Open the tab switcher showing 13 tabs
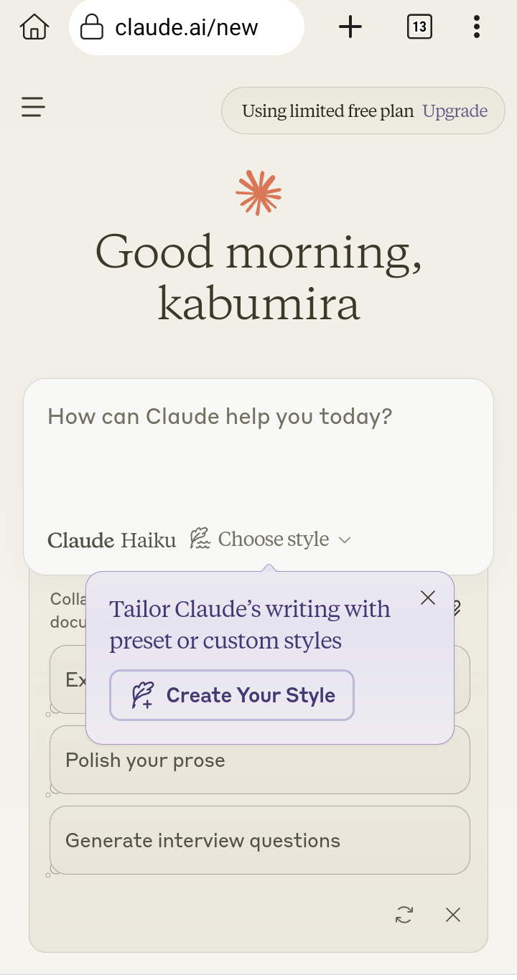The image size is (517, 980). tap(419, 28)
